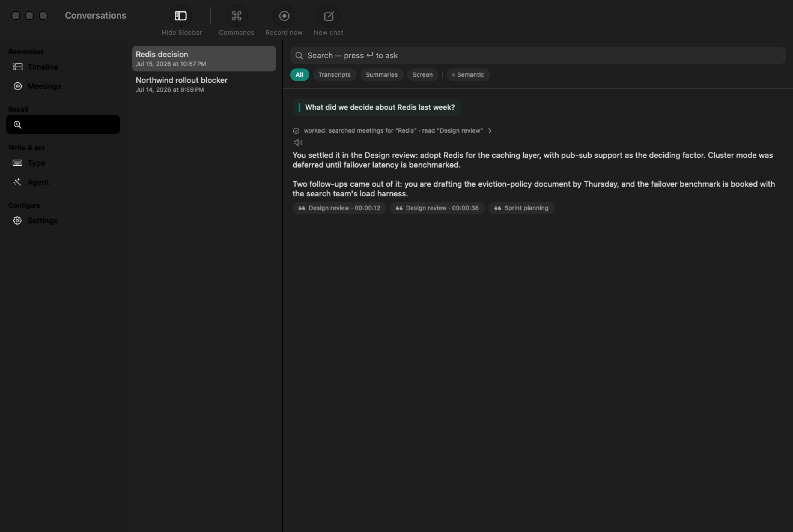The width and height of the screenshot is (793, 532).
Task: Toggle the Semantic search mode
Action: [468, 75]
